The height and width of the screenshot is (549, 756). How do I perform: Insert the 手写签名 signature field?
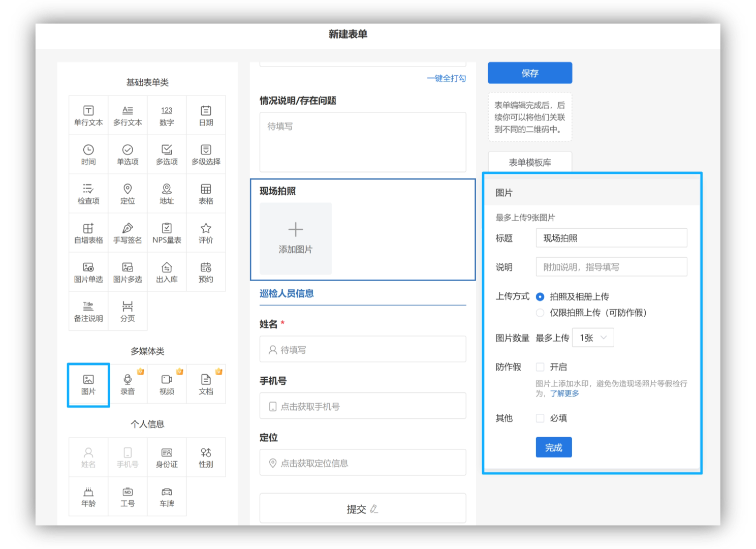[128, 233]
